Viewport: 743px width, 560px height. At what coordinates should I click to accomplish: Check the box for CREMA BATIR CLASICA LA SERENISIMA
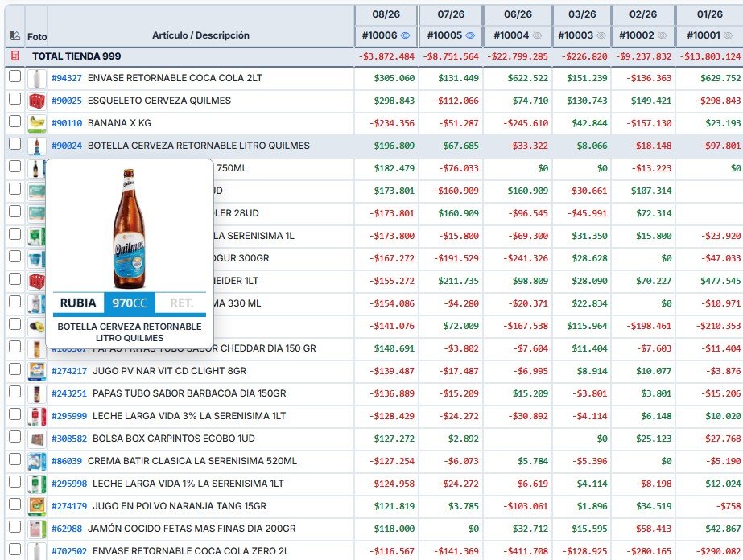coord(14,459)
